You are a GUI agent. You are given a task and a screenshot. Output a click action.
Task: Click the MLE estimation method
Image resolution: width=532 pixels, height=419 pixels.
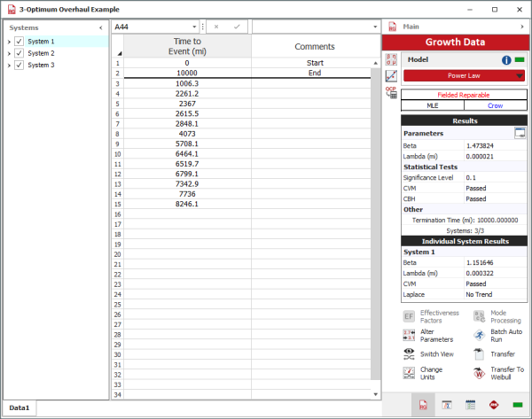tap(433, 105)
